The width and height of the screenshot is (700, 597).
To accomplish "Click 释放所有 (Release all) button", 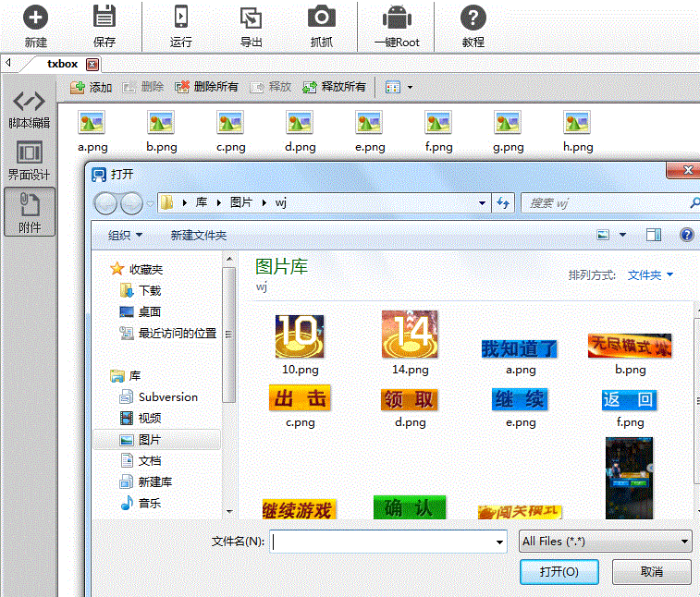I will pyautogui.click(x=334, y=87).
